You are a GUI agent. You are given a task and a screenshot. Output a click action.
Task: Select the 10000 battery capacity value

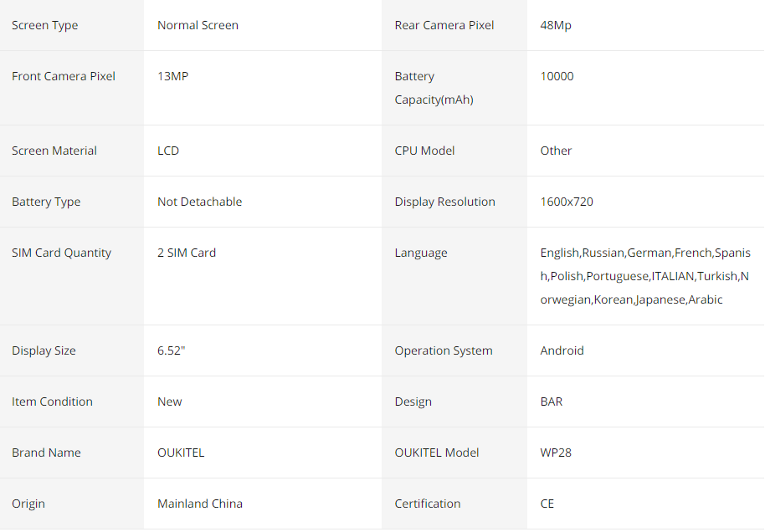click(x=557, y=76)
